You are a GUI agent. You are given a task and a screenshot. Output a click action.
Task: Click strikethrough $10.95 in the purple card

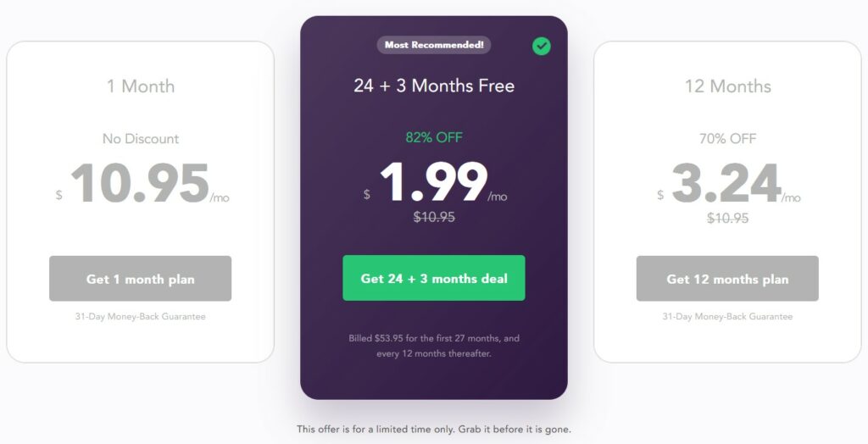[434, 217]
